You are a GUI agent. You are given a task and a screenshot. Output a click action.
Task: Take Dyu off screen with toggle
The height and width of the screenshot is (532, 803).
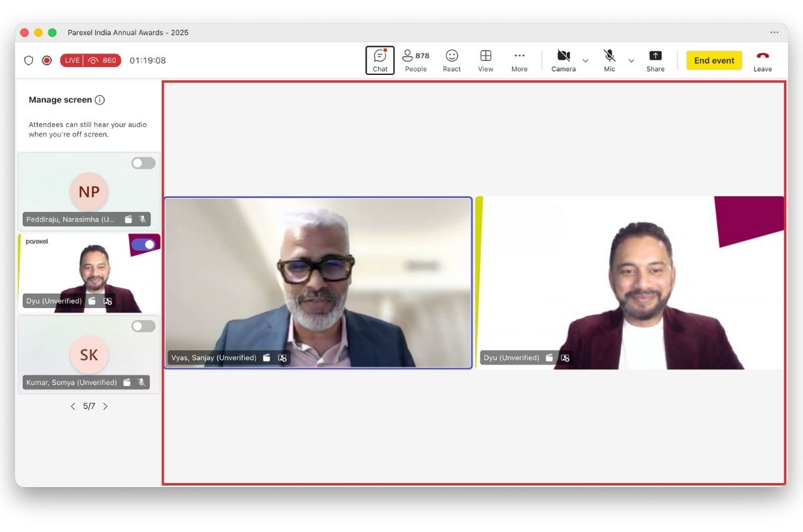point(143,244)
